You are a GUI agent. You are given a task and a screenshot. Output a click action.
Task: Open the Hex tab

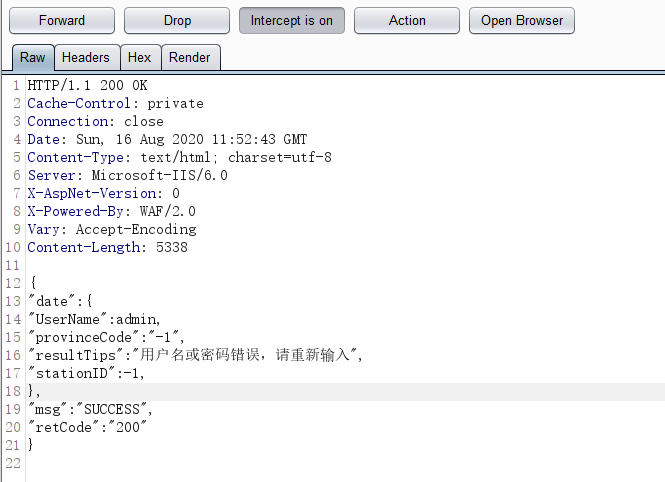coord(140,58)
